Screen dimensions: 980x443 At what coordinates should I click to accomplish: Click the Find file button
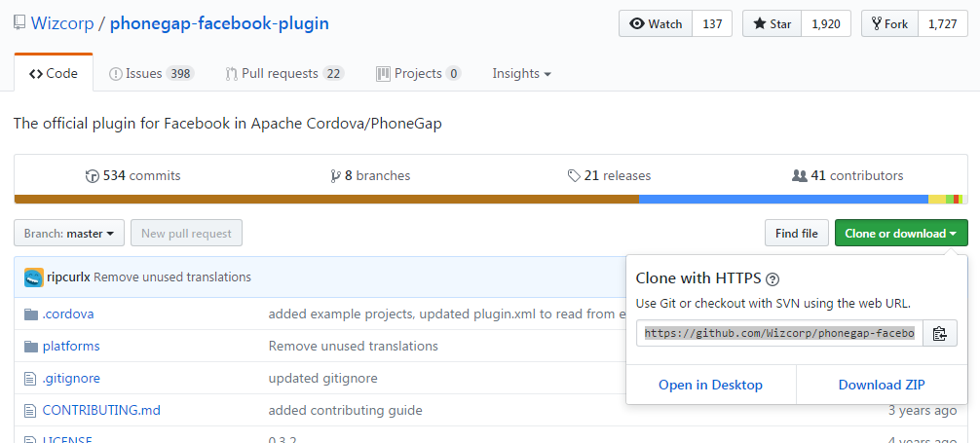796,233
